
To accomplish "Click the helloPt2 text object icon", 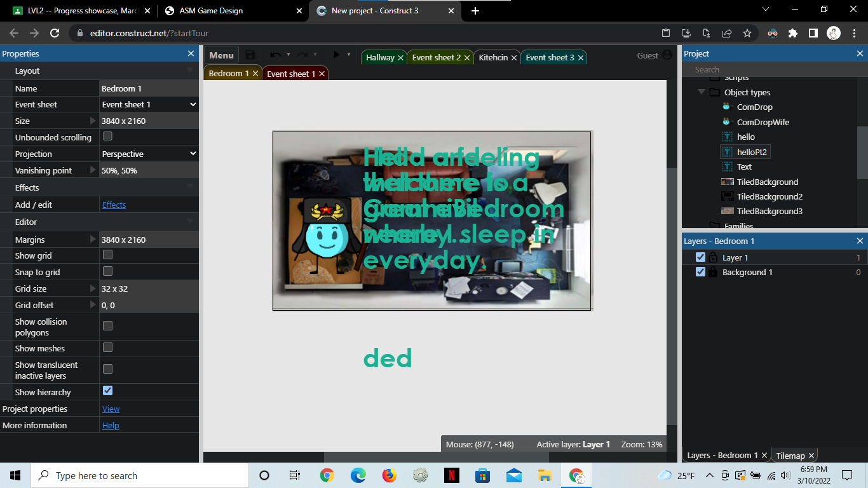I will pos(728,152).
